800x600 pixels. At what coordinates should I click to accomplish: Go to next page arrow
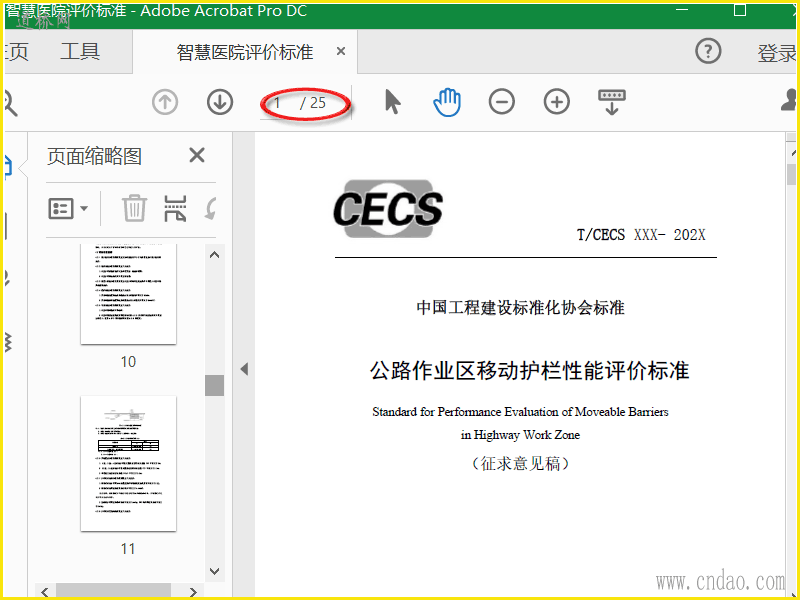coord(220,102)
